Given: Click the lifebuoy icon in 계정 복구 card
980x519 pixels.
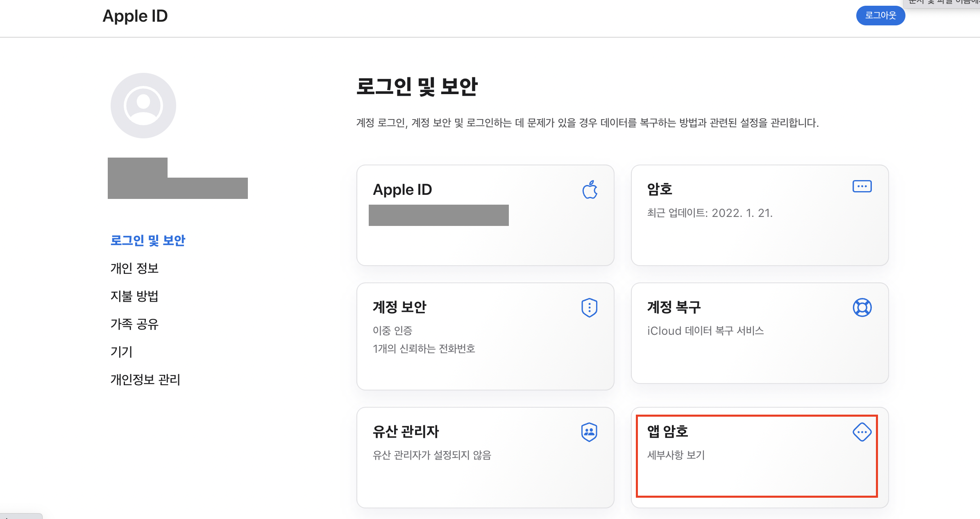Looking at the screenshot, I should coord(862,307).
